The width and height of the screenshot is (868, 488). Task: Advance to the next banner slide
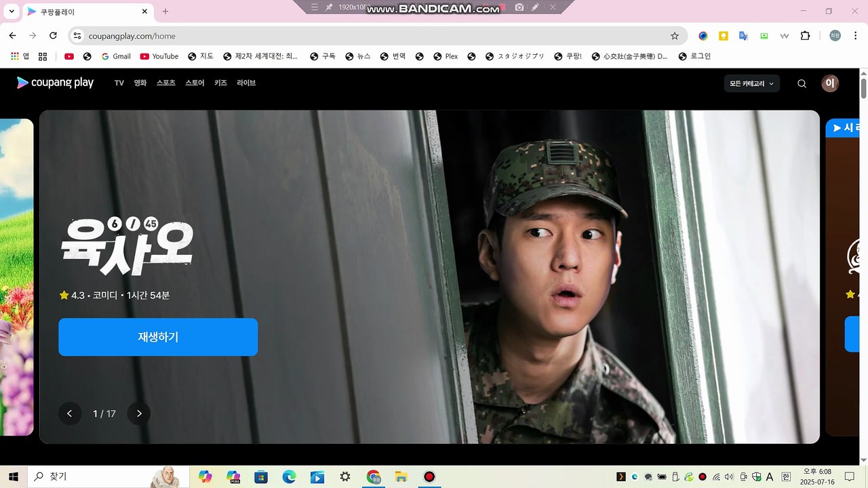click(139, 413)
